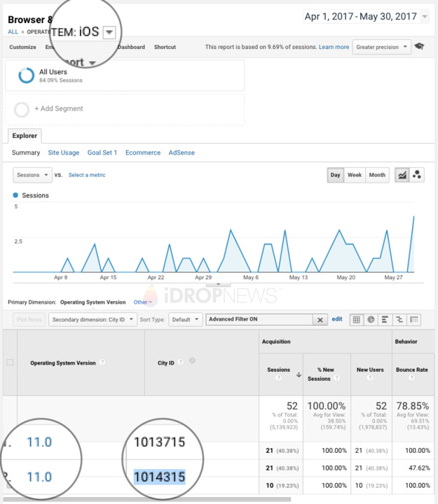Sort by Sessions descending arrow
This screenshot has height=504, width=438.
tap(299, 374)
